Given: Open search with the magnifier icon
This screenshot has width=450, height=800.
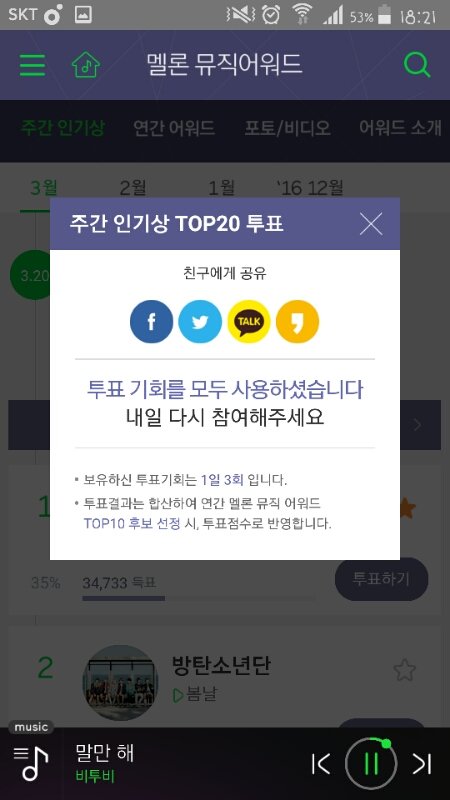Looking at the screenshot, I should coord(417,65).
